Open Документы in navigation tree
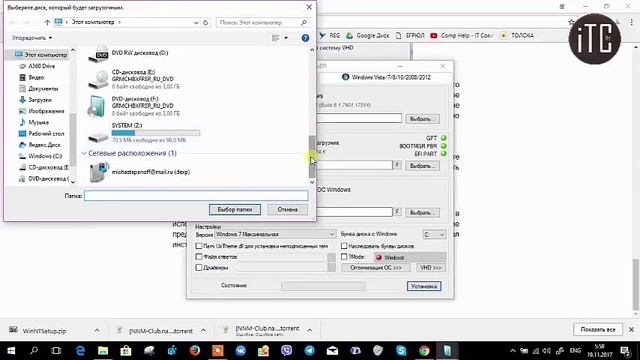This screenshot has height=360, width=640. (39, 89)
